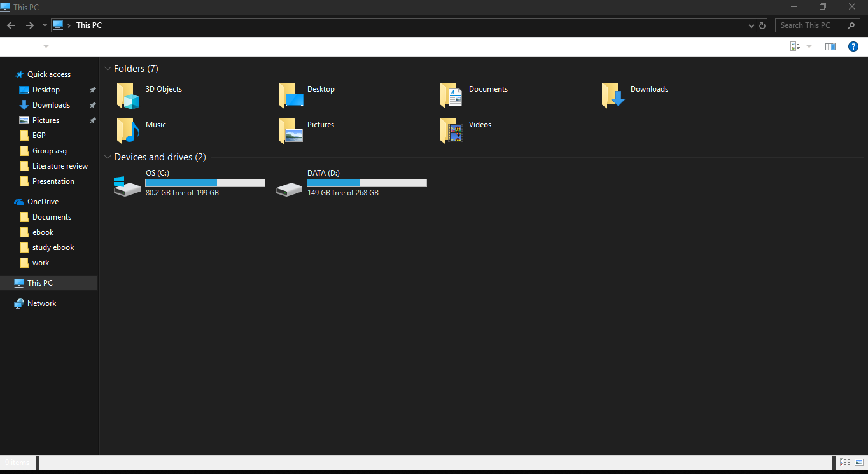Open the ebook folder under OneDrive
Viewport: 868px width, 474px height.
(x=43, y=232)
